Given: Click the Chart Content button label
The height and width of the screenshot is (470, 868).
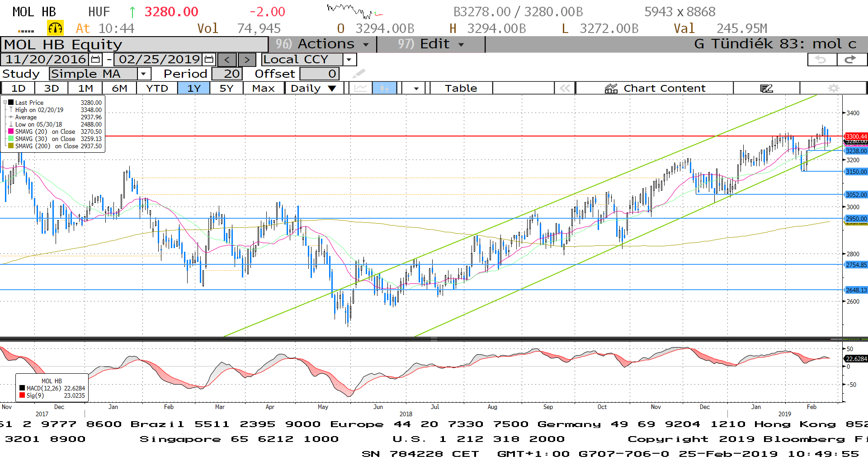Looking at the screenshot, I should [664, 88].
